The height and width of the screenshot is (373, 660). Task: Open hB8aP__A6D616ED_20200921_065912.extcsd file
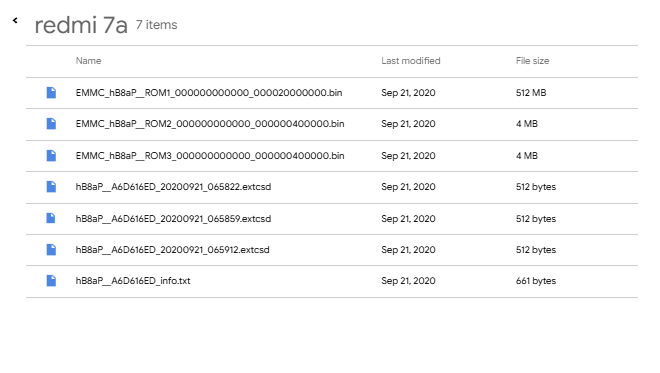(x=173, y=250)
